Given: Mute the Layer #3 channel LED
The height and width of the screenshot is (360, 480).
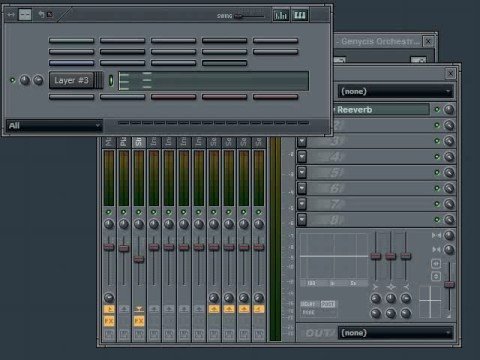Looking at the screenshot, I should pyautogui.click(x=13, y=80).
